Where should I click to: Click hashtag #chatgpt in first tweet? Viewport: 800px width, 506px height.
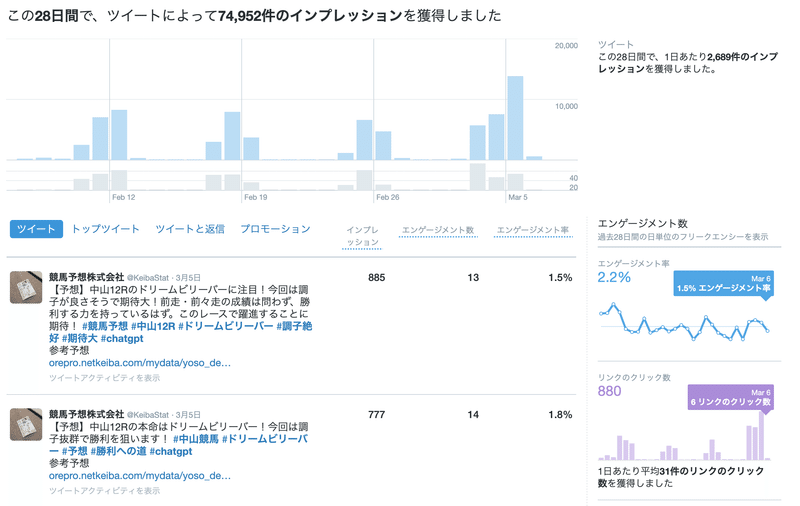pyautogui.click(x=121, y=338)
